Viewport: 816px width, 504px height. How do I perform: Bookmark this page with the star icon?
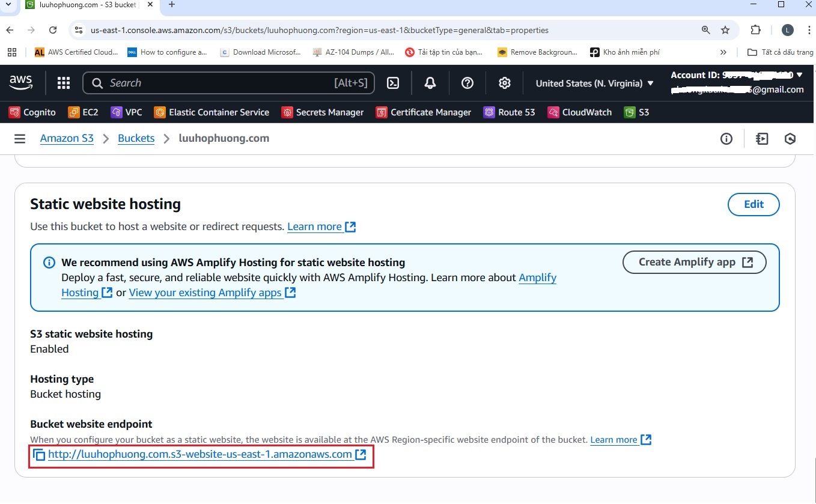pos(725,30)
